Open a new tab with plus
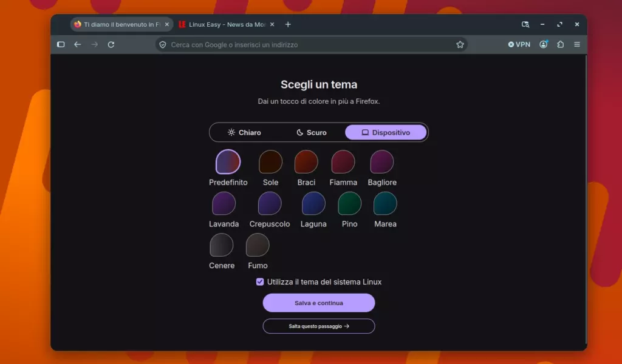Screen dimensions: 622x364 [288, 24]
